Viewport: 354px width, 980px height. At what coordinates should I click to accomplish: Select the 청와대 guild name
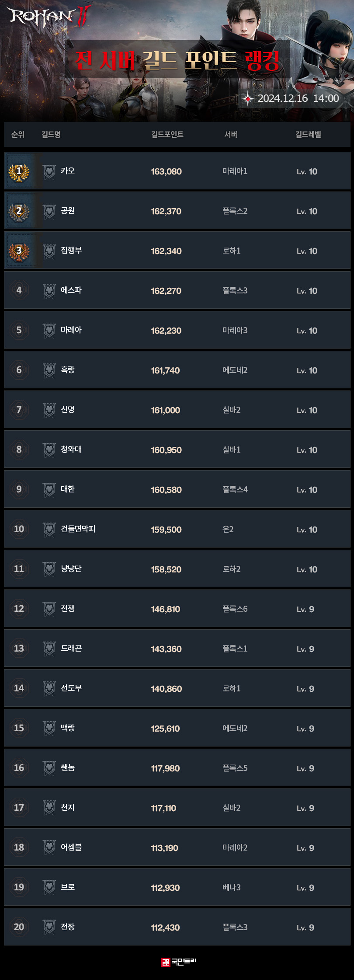pyautogui.click(x=71, y=450)
